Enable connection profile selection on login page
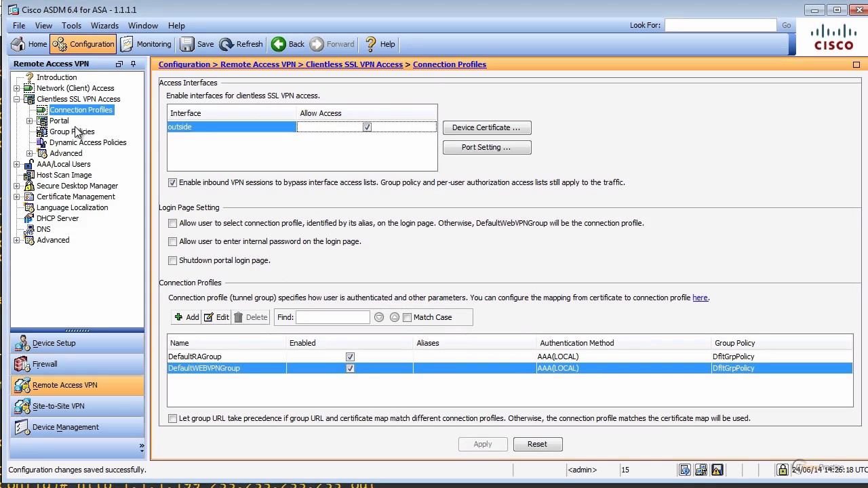The width and height of the screenshot is (868, 488). pos(172,223)
